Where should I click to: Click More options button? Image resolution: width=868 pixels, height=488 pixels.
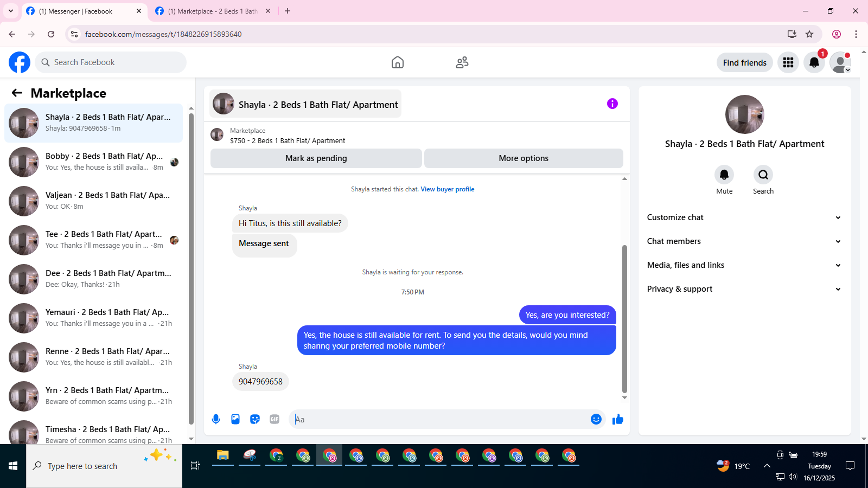[x=524, y=158]
